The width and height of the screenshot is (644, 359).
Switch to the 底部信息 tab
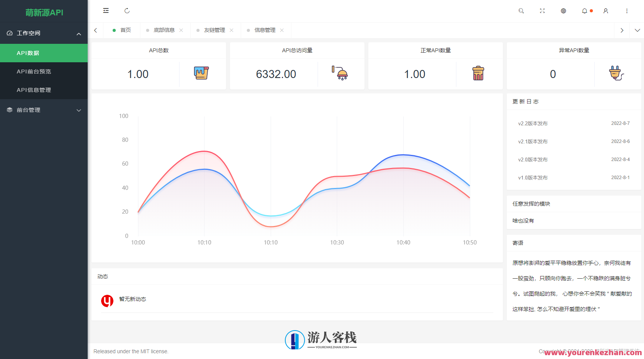165,30
